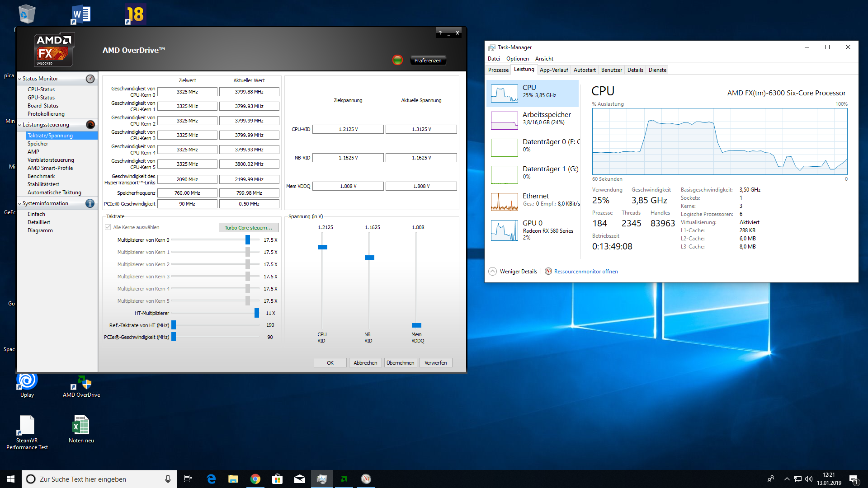Screen dimensions: 868x488
Task: Click the CPU VID voltage slider
Action: coord(322,247)
